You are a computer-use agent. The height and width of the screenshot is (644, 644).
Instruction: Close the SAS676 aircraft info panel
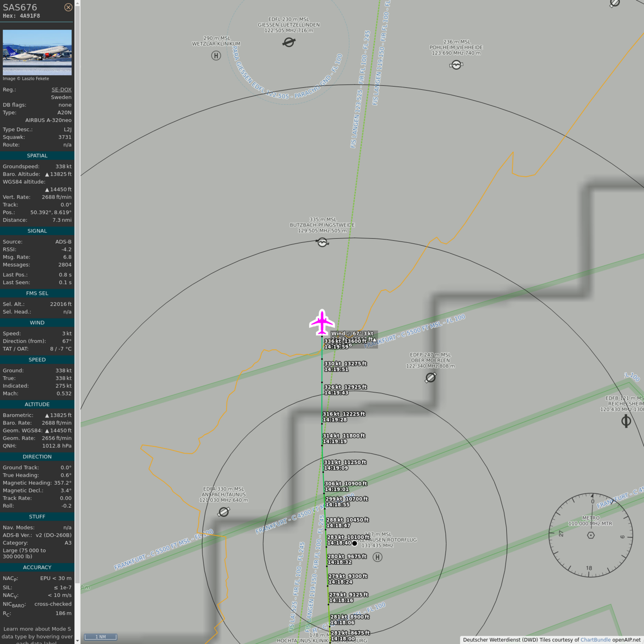pos(68,7)
